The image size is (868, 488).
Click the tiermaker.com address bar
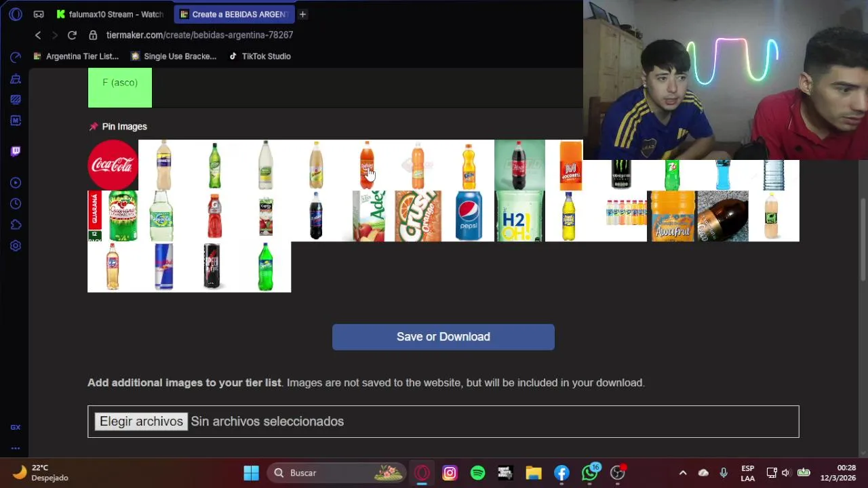[199, 35]
